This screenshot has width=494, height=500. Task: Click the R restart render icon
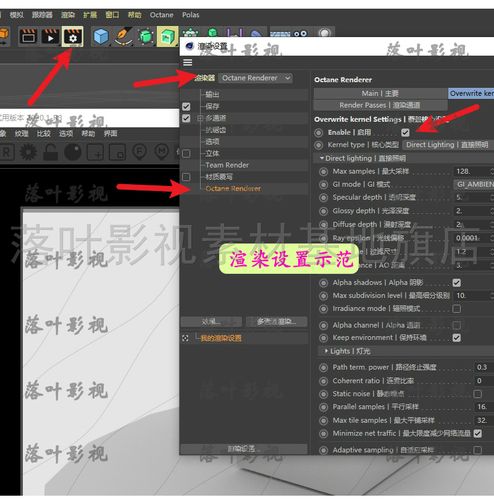(7, 152)
